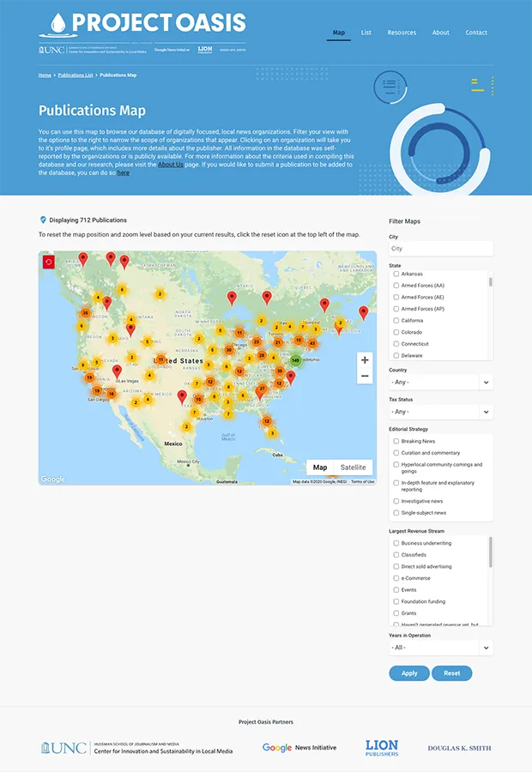The height and width of the screenshot is (772, 532).
Task: Open the About Us link in description
Action: 171,165
